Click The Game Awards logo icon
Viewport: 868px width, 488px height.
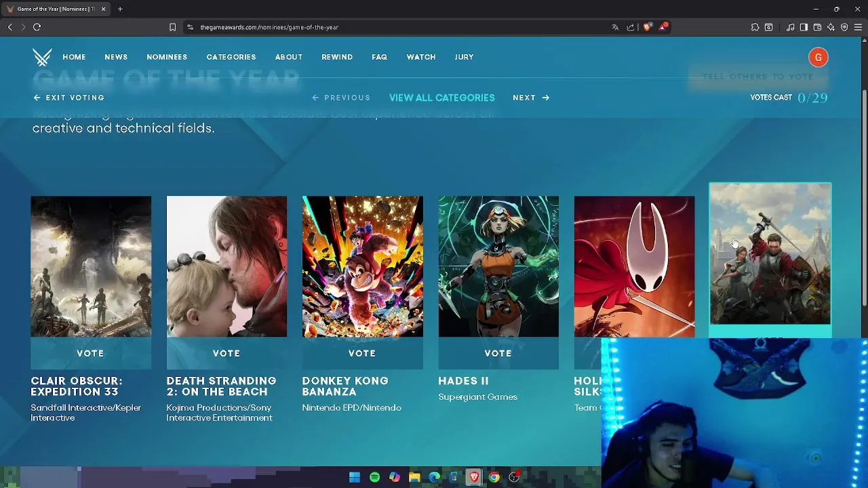tap(42, 57)
